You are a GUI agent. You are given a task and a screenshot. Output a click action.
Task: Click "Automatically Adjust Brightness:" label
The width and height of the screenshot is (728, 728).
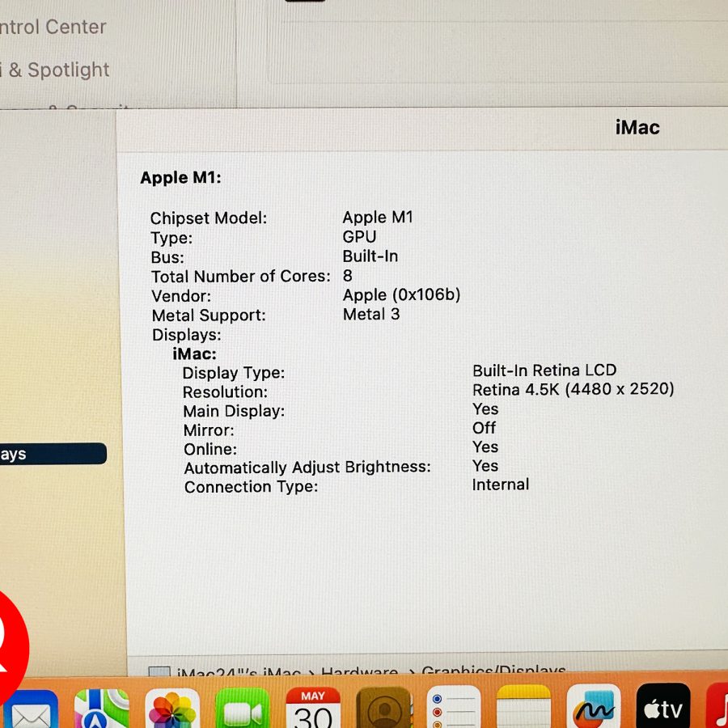(307, 467)
